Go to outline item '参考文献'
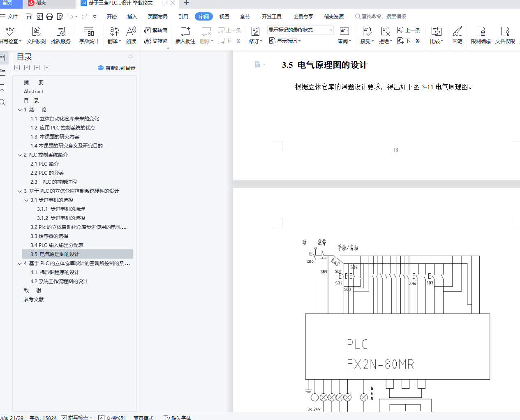The width and height of the screenshot is (520, 420). [34, 300]
